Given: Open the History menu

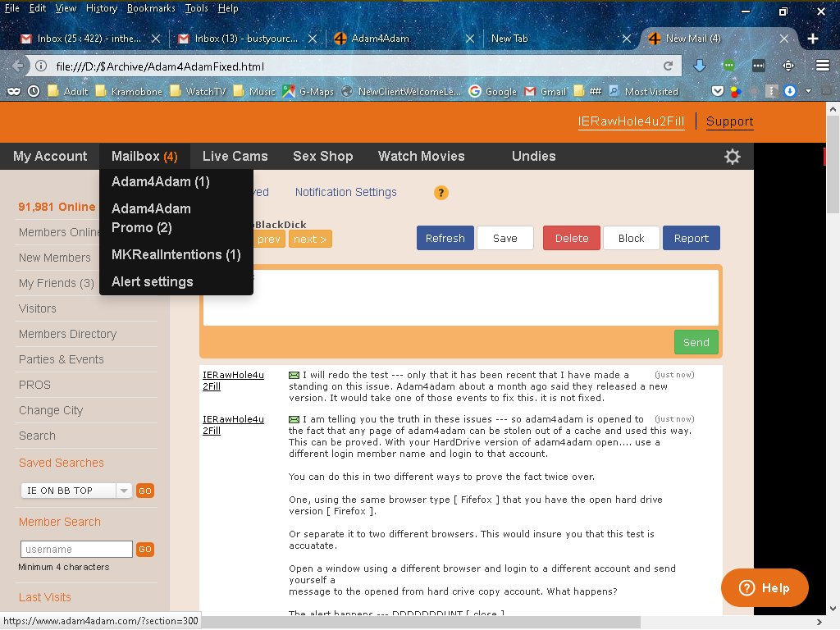Looking at the screenshot, I should click(101, 8).
